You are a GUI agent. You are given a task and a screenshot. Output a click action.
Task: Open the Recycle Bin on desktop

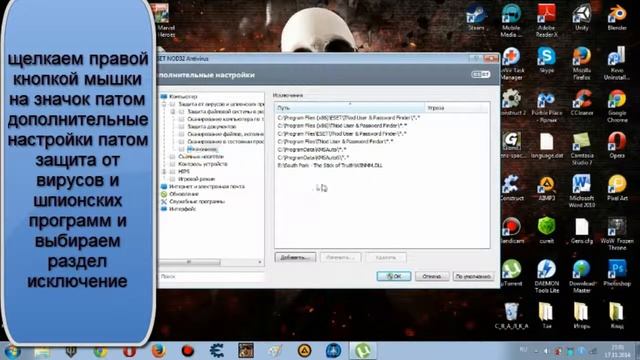pyautogui.click(x=511, y=316)
